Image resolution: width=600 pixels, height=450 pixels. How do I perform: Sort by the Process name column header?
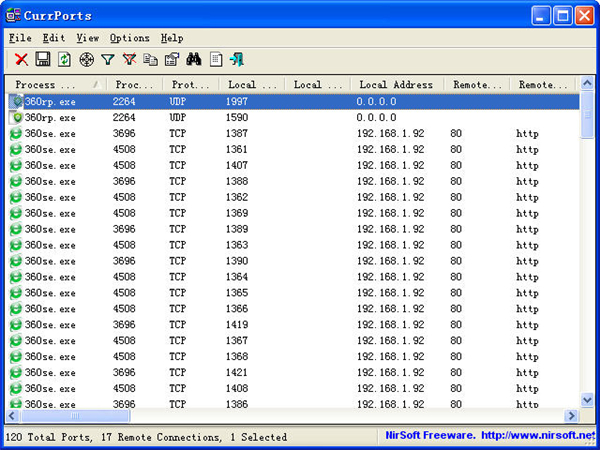50,85
